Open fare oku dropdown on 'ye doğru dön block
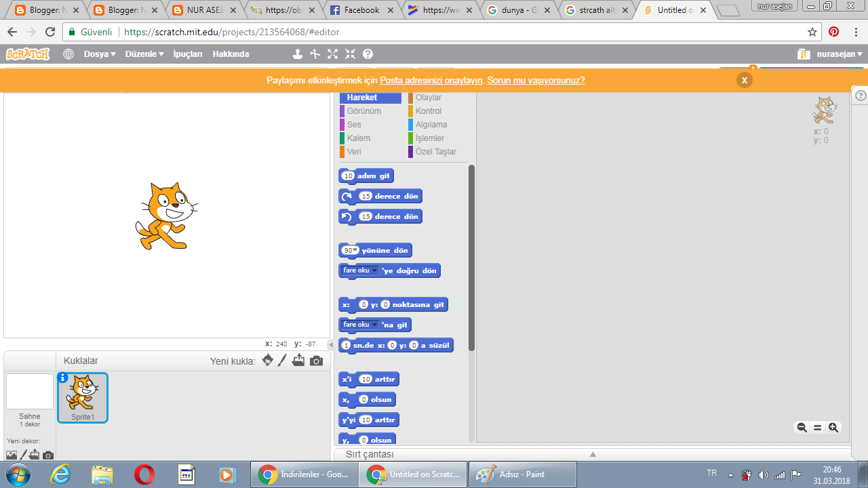The height and width of the screenshot is (488, 868). click(x=360, y=270)
